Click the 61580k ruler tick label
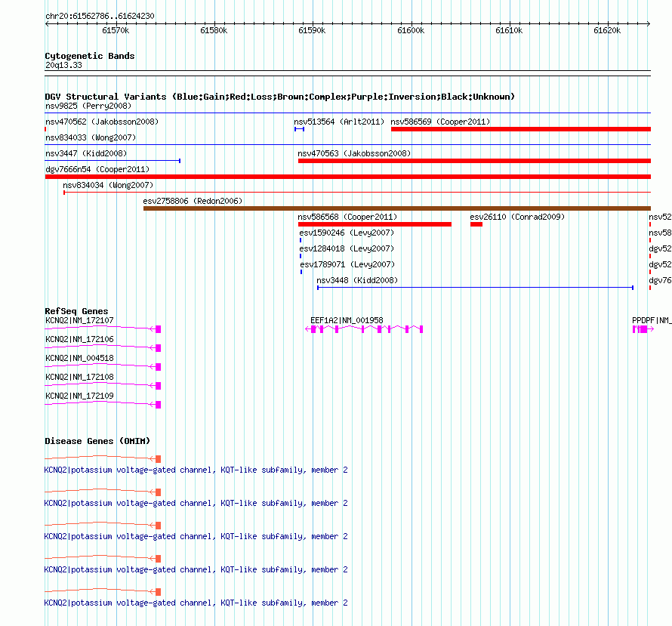Screen dimensions: 672x626 pos(214,30)
